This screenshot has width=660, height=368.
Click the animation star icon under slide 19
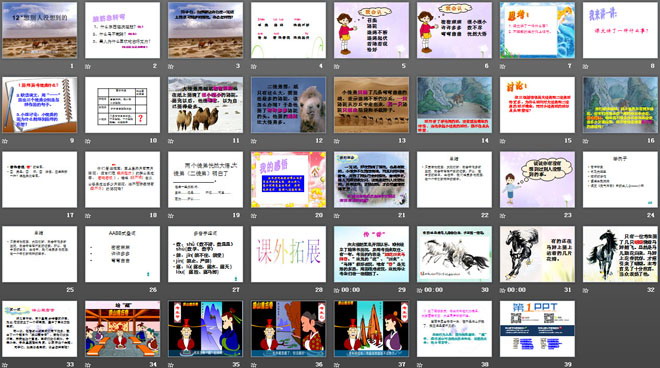171,215
